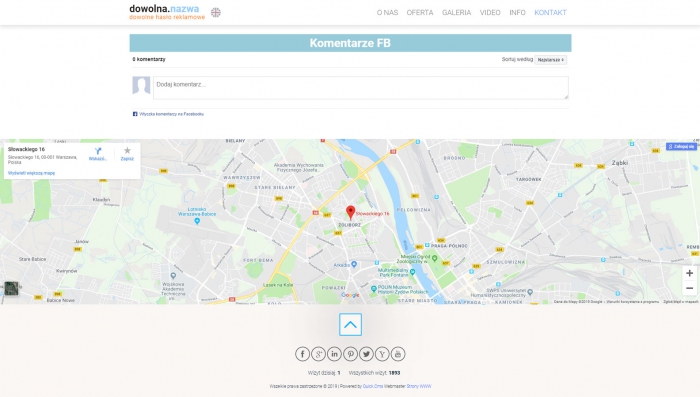Click the Google logo on the map
This screenshot has width=700, height=397.
(350, 295)
